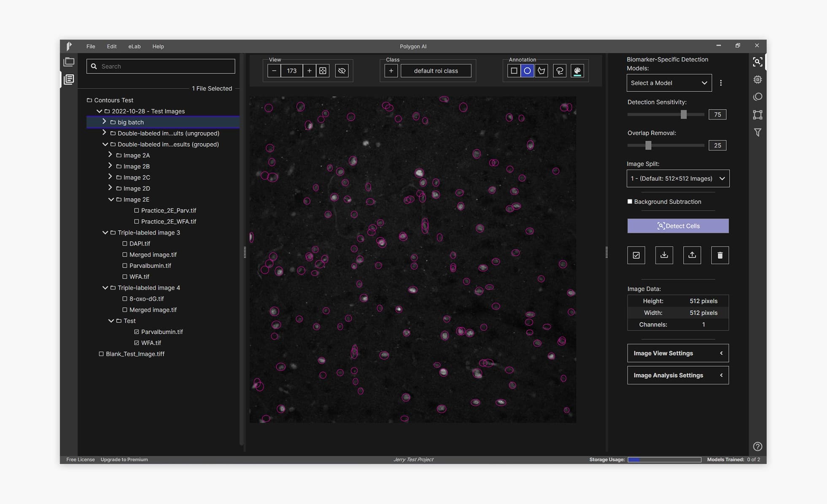Toggle annotation visibility eye icon
The width and height of the screenshot is (827, 504).
(x=342, y=71)
